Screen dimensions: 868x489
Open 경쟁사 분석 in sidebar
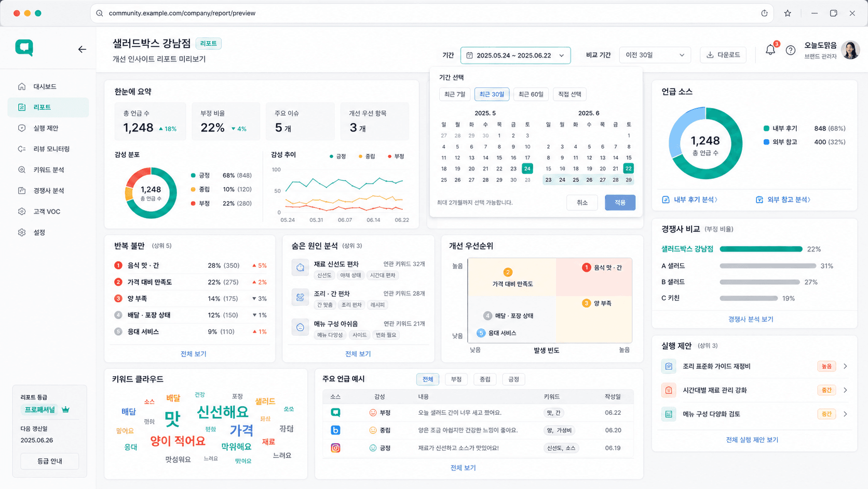pos(48,190)
